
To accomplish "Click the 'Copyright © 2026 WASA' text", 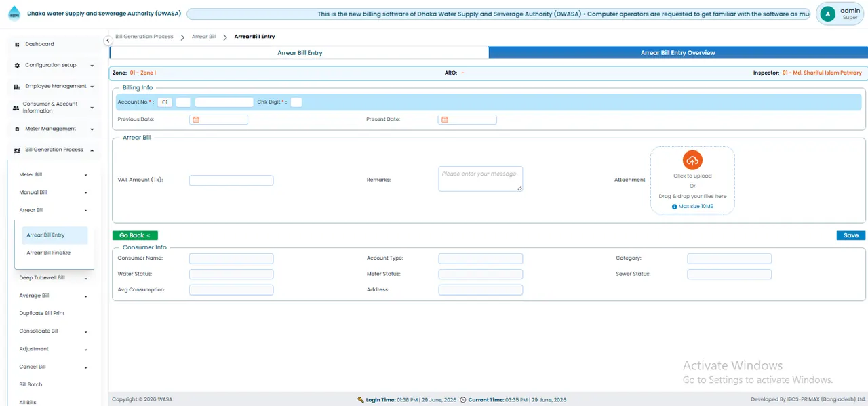I will click(x=142, y=400).
